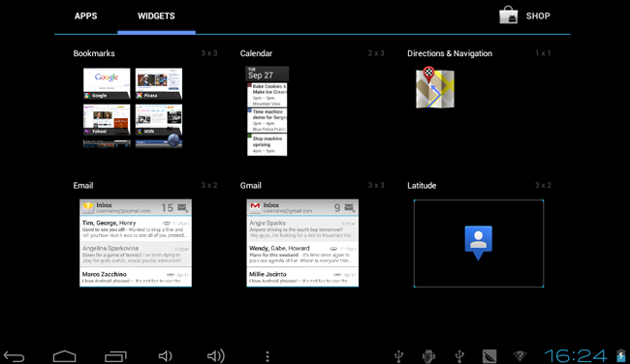Screen dimensions: 630x364
Task: Tap the Latitude person pin icon
Action: (x=478, y=242)
